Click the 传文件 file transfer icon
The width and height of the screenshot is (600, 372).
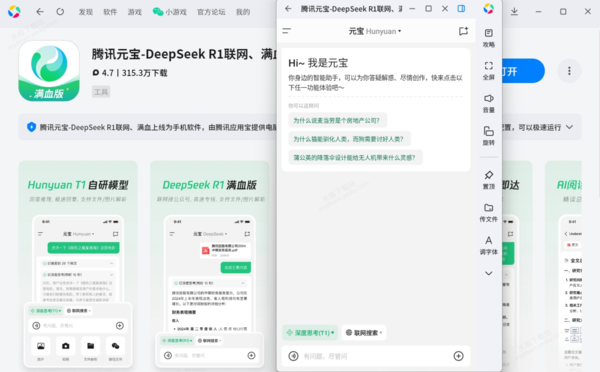click(489, 212)
